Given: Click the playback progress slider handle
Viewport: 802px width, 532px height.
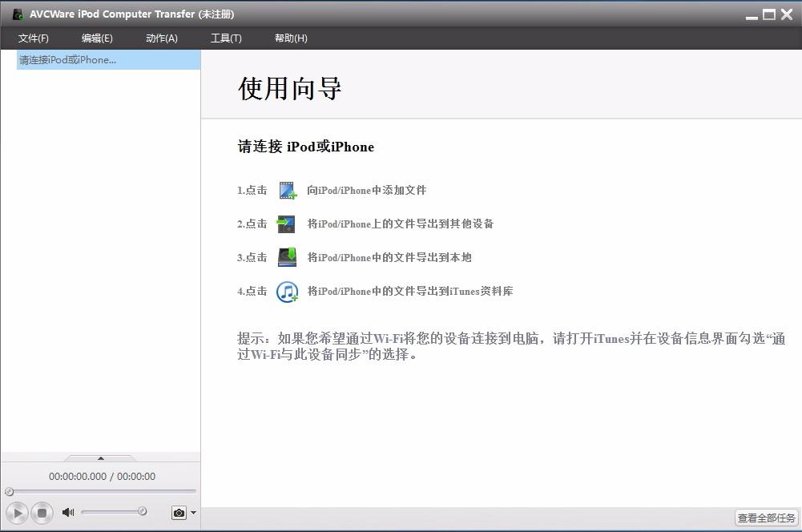Looking at the screenshot, I should pyautogui.click(x=9, y=492).
